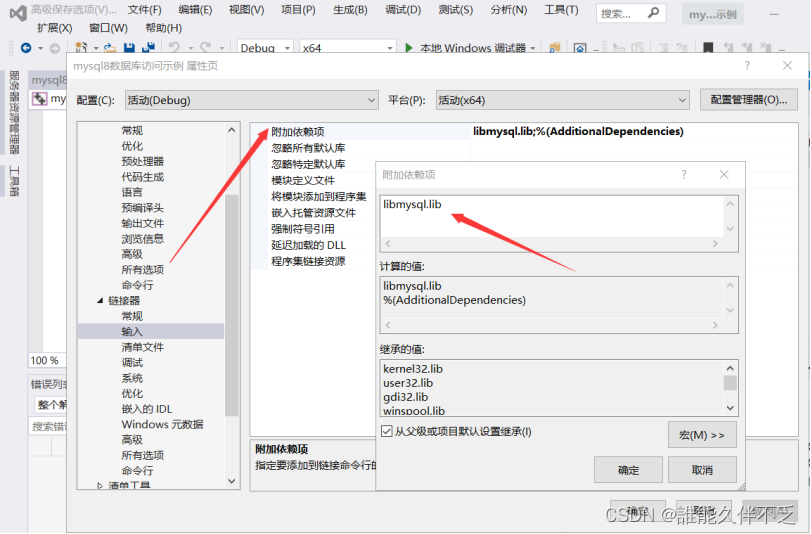Click the libmysql.lib dependencies edit box

tap(551, 216)
